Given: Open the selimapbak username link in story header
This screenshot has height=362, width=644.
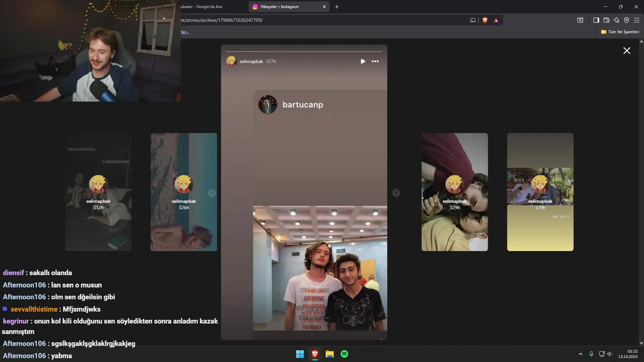Looking at the screenshot, I should click(x=252, y=61).
